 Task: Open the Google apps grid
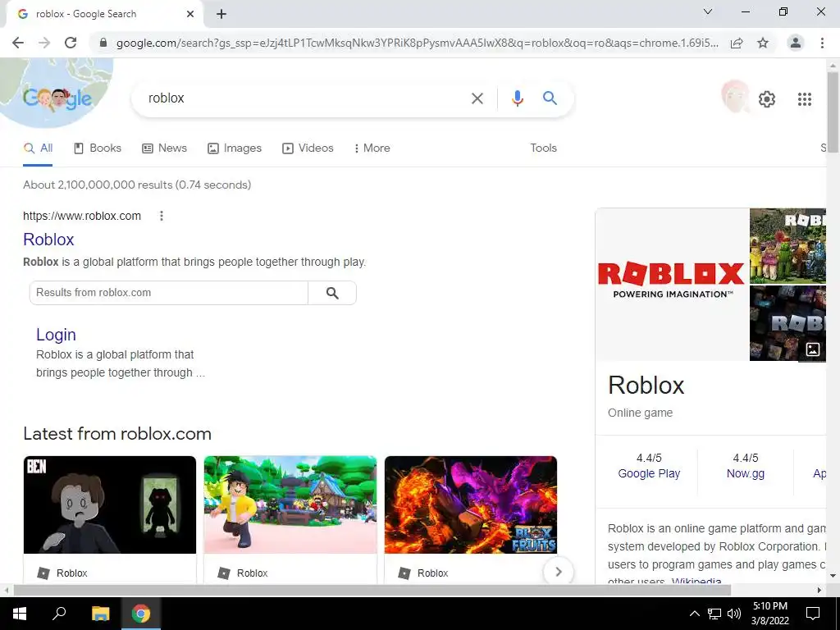point(804,99)
